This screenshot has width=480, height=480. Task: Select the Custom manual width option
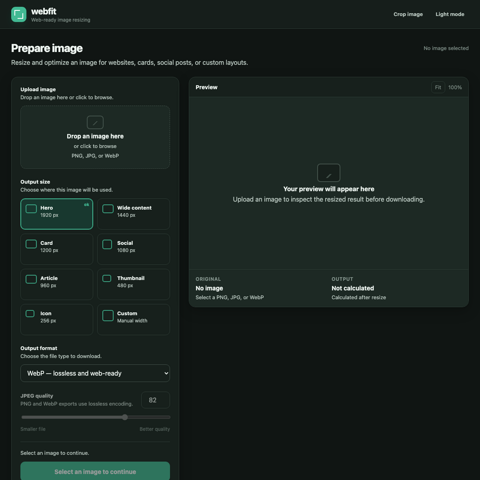click(133, 319)
